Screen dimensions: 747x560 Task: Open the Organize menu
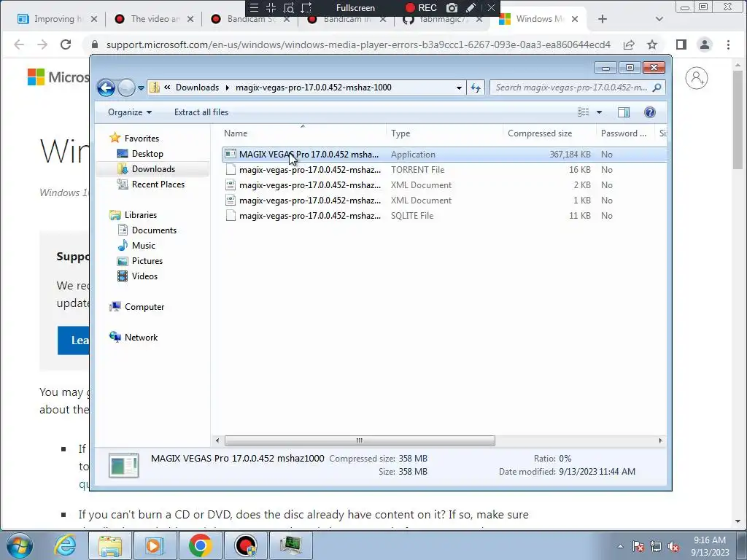pos(130,112)
